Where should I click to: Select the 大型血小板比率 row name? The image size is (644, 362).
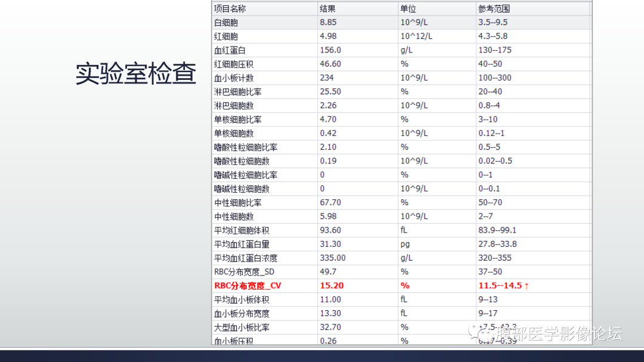(x=242, y=327)
